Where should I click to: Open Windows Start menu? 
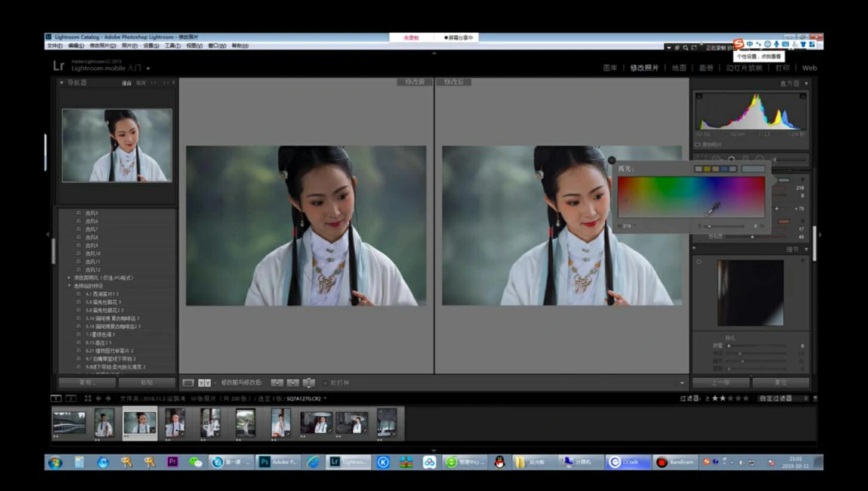[x=55, y=462]
